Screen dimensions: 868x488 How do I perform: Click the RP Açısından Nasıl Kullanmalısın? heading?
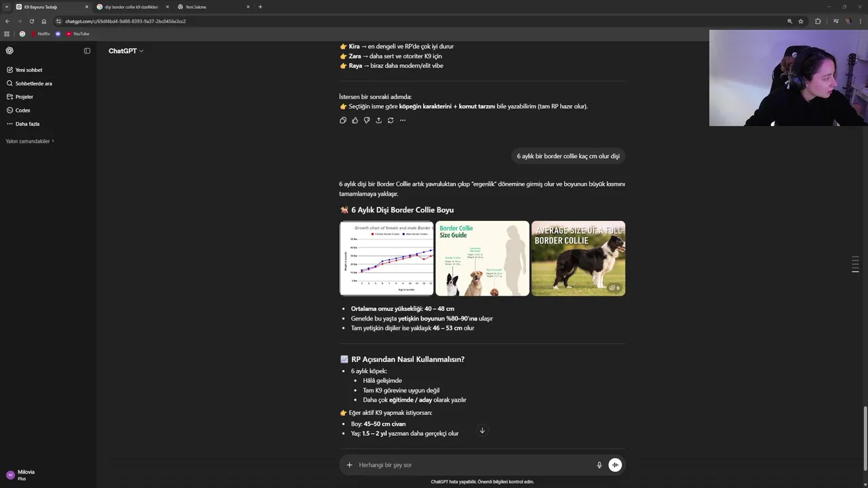pyautogui.click(x=402, y=359)
